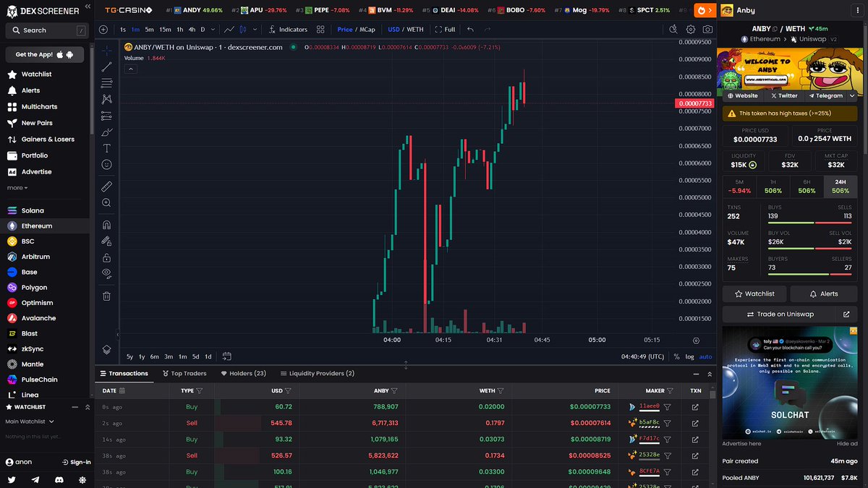
Task: Add the token to Watchlist button
Action: pos(754,294)
